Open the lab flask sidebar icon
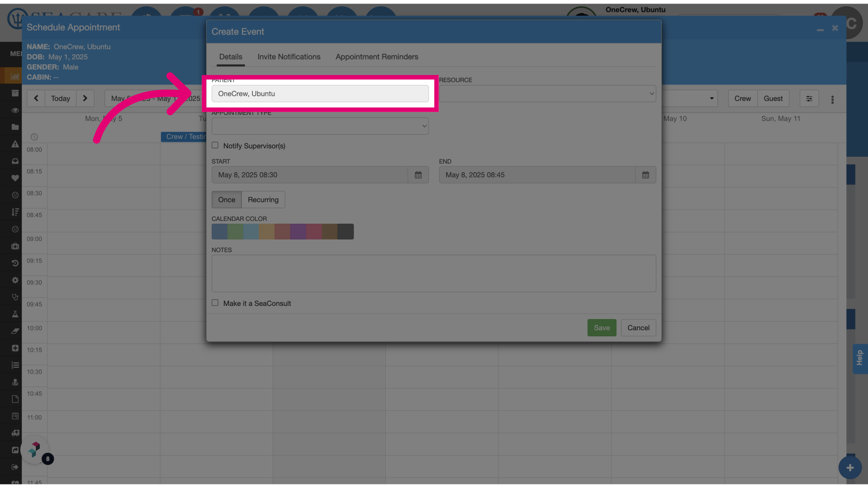 point(15,314)
